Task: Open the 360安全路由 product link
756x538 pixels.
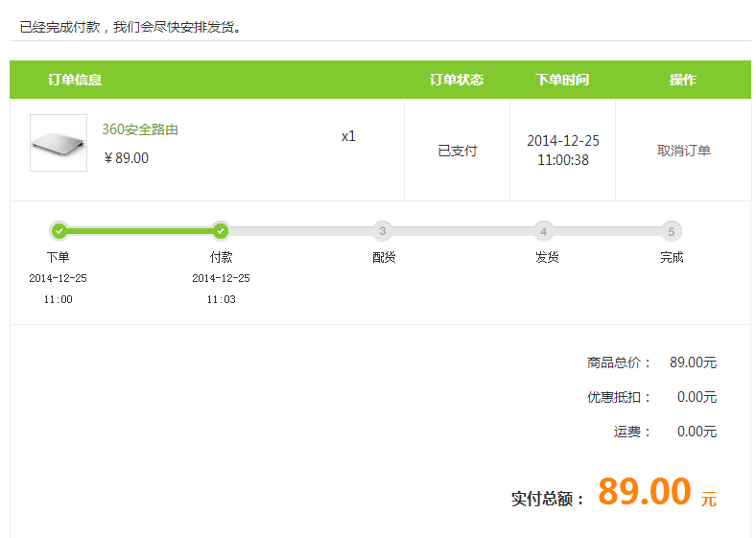Action: [x=140, y=129]
